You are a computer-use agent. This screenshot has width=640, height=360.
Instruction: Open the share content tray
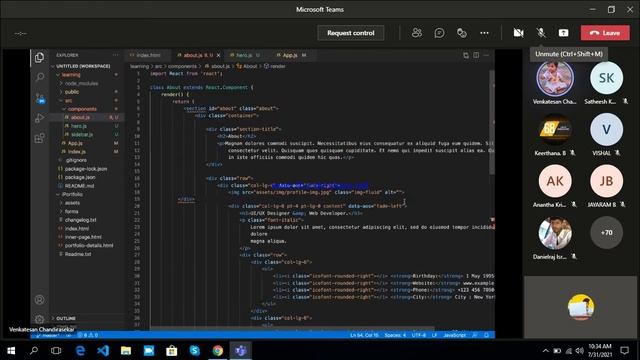pyautogui.click(x=563, y=33)
